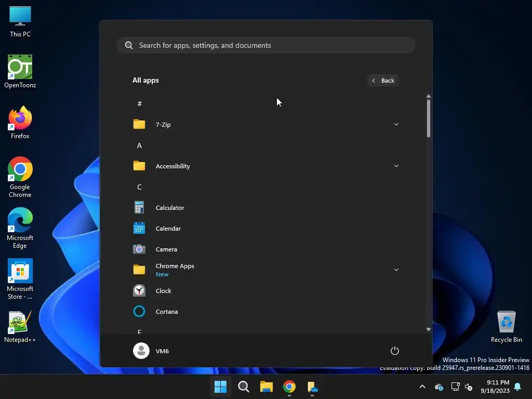Screen dimensions: 532x399
Task: Select the Google Chrome desktop shortcut
Action: [20, 177]
